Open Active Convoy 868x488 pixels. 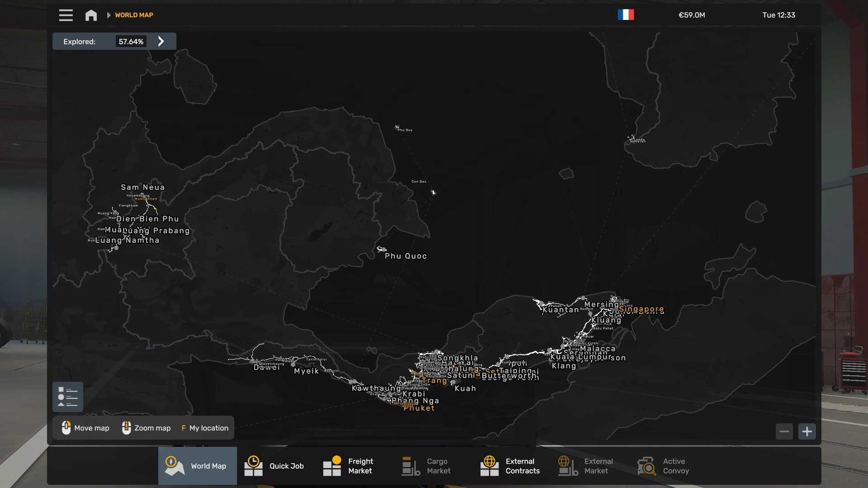pos(664,466)
